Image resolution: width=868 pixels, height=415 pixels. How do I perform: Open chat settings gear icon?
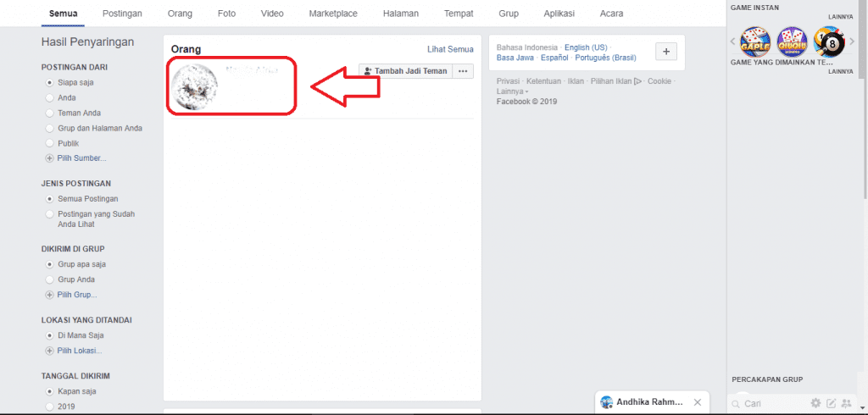pos(816,403)
